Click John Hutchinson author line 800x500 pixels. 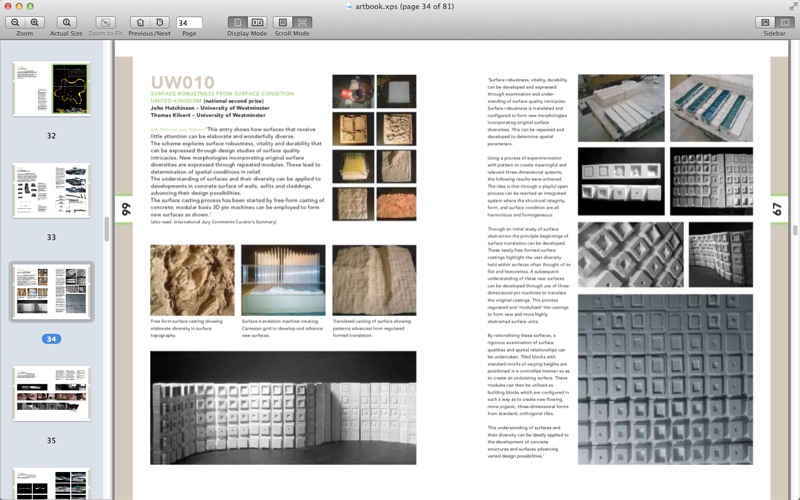[x=210, y=108]
